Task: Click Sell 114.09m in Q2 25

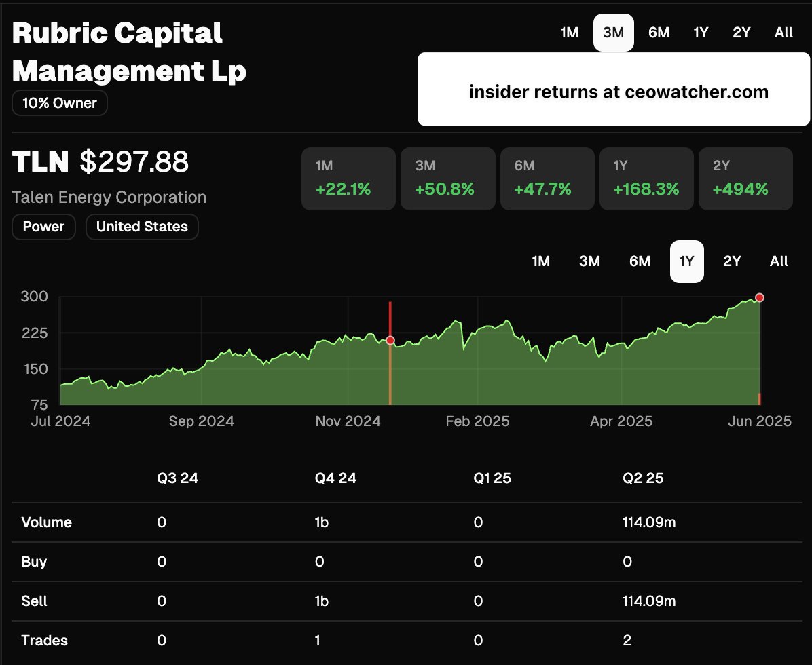Action: [649, 601]
